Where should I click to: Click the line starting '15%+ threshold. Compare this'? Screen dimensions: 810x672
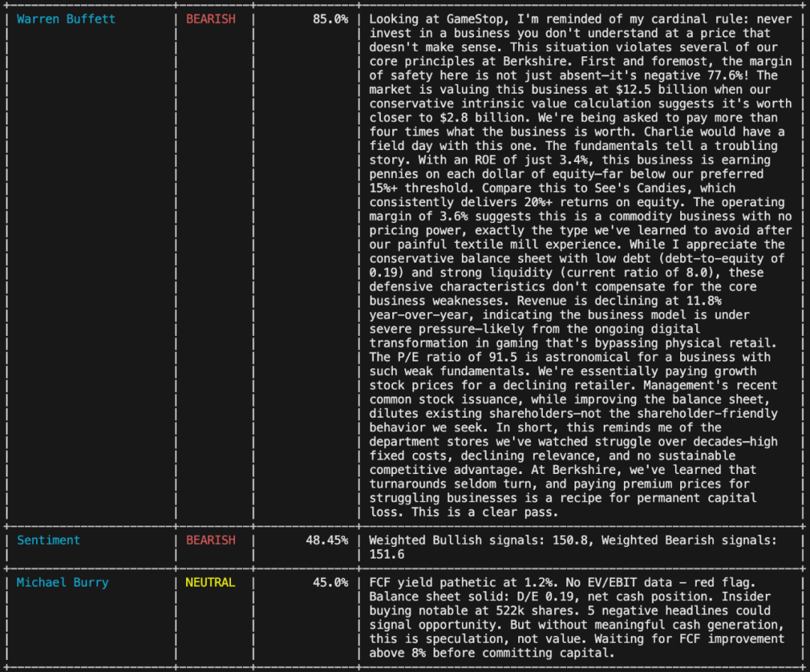coord(552,188)
